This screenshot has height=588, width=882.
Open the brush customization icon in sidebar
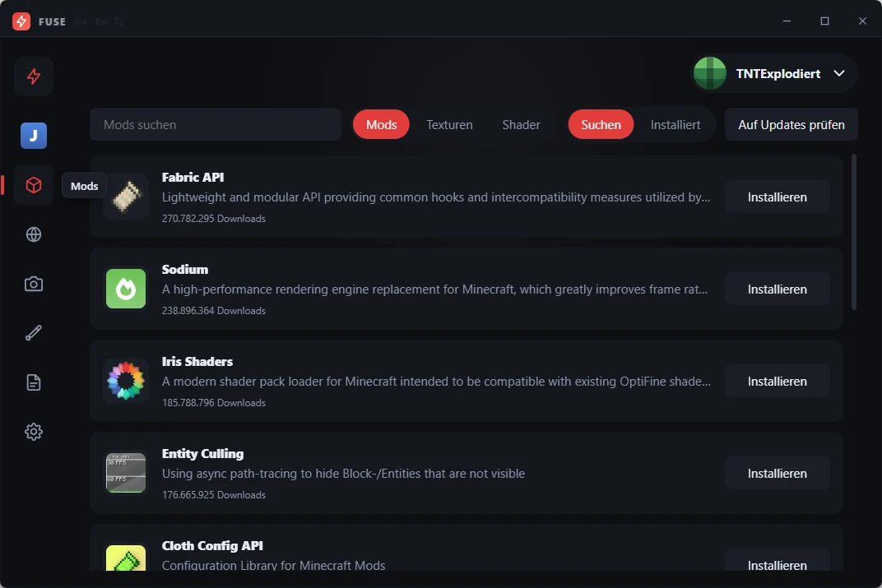click(x=34, y=333)
